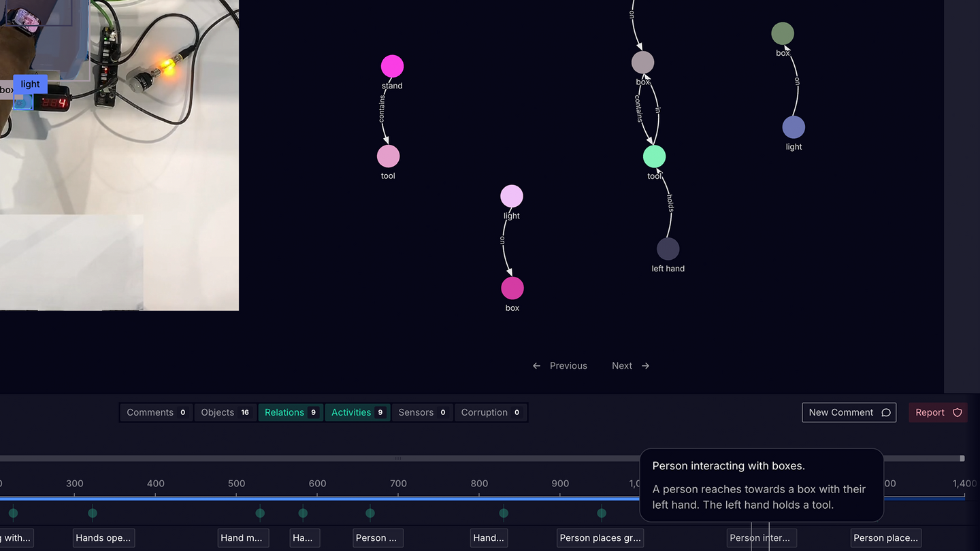Click the magenta stand node

click(392, 67)
